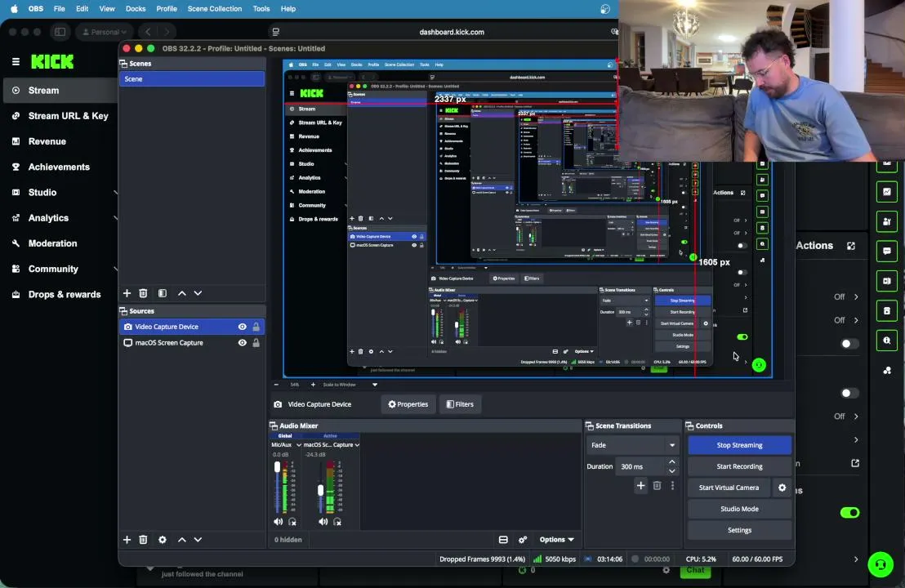Open the Mic/Aux channel dropdown arrow

pos(298,445)
